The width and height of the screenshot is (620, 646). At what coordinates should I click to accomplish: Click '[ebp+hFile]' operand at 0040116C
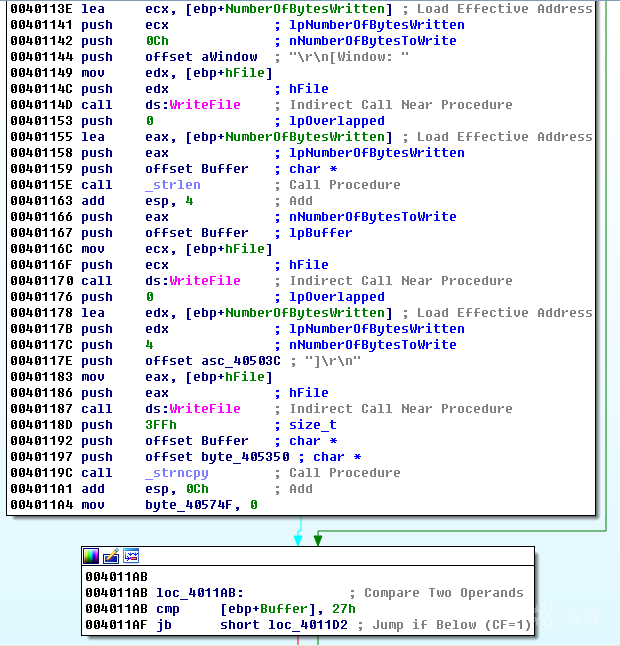229,249
